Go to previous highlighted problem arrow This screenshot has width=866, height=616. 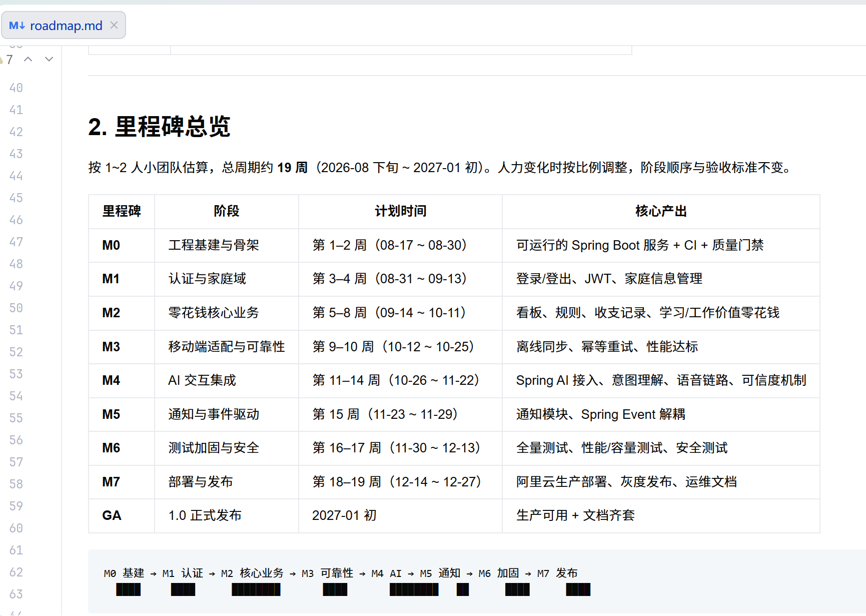28,59
